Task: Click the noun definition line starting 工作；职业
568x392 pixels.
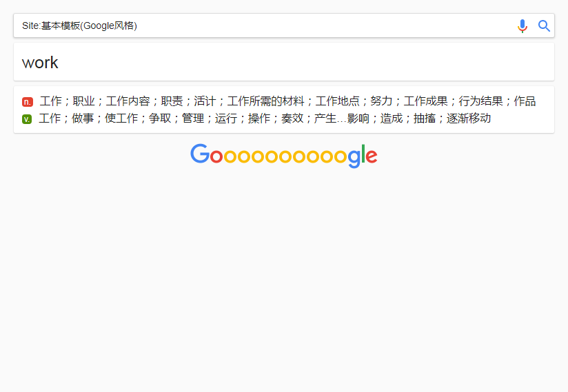Action: click(287, 101)
